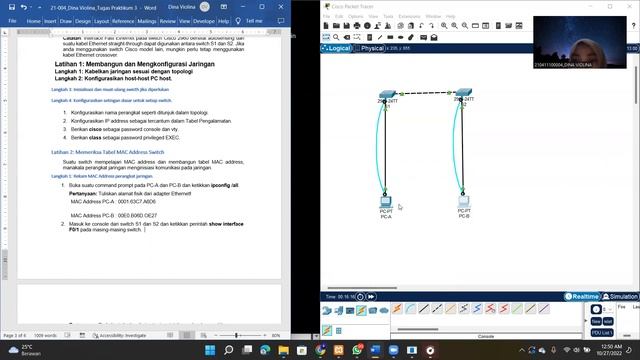Show hidden system tray icons
Screen dimensions: 640x360
coord(521,350)
